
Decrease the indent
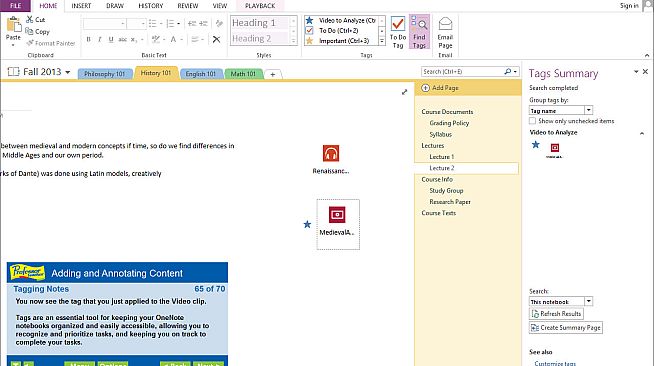pyautogui.click(x=192, y=23)
